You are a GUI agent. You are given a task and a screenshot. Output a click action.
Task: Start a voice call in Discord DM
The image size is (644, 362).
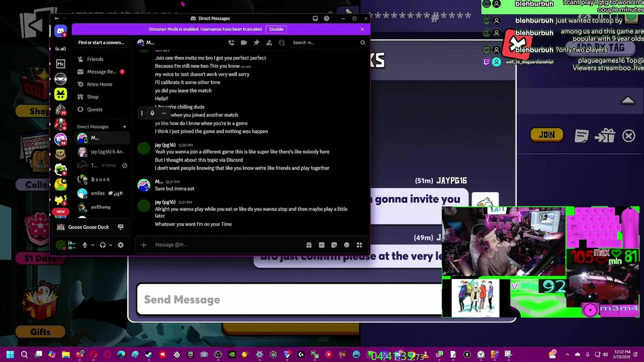pyautogui.click(x=231, y=43)
